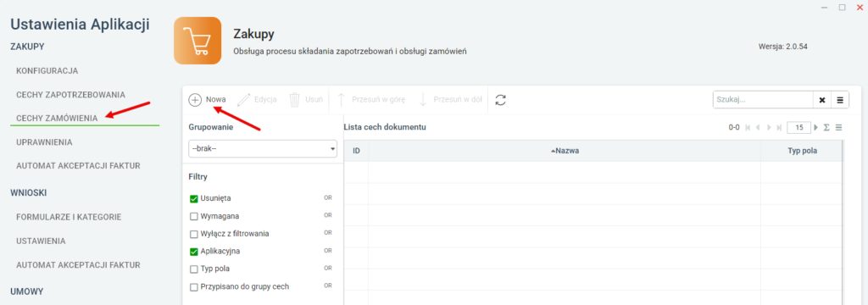Open Cechy zapotrzebowania in the sidebar
Image resolution: width=868 pixels, height=305 pixels.
pyautogui.click(x=71, y=95)
